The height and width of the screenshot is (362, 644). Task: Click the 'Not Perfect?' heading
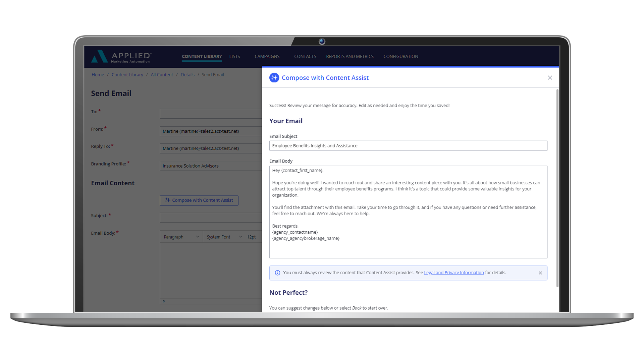pos(288,293)
